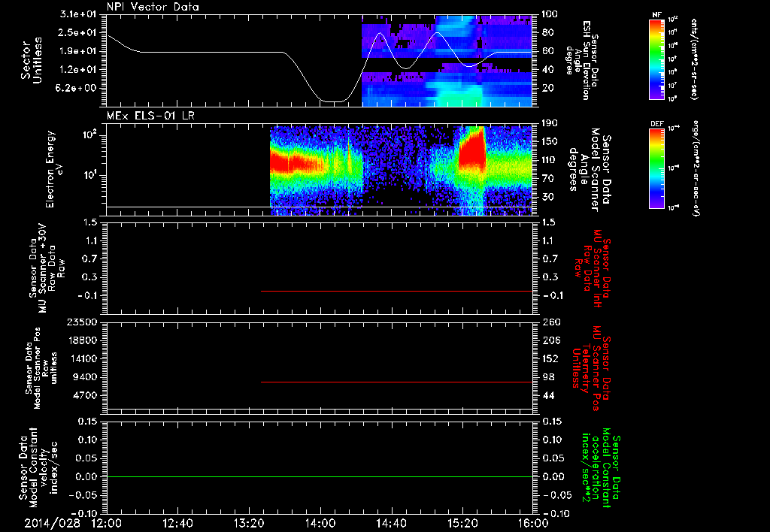Click the '4700' scanner position axis value
This screenshot has height=532, width=770.
click(x=85, y=395)
